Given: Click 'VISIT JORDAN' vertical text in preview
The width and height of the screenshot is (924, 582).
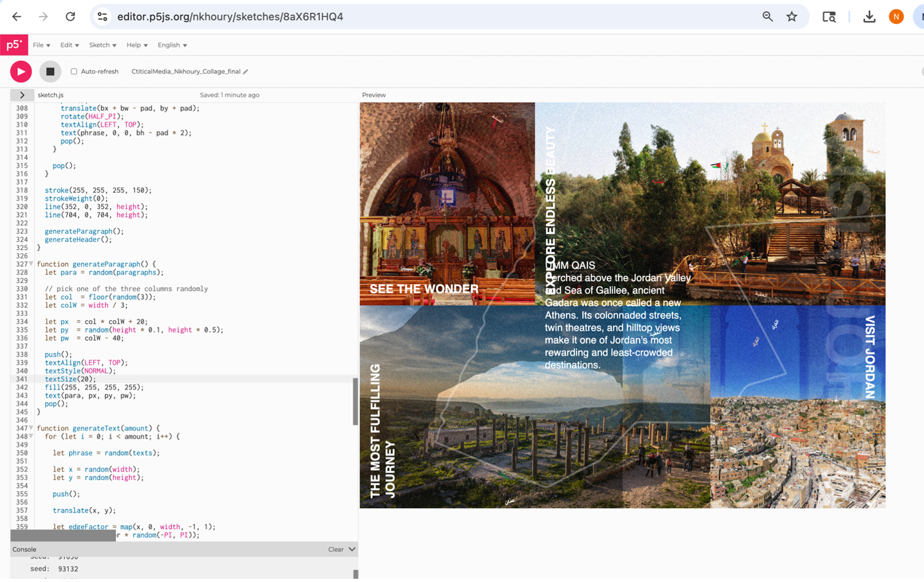Looking at the screenshot, I should point(870,357).
